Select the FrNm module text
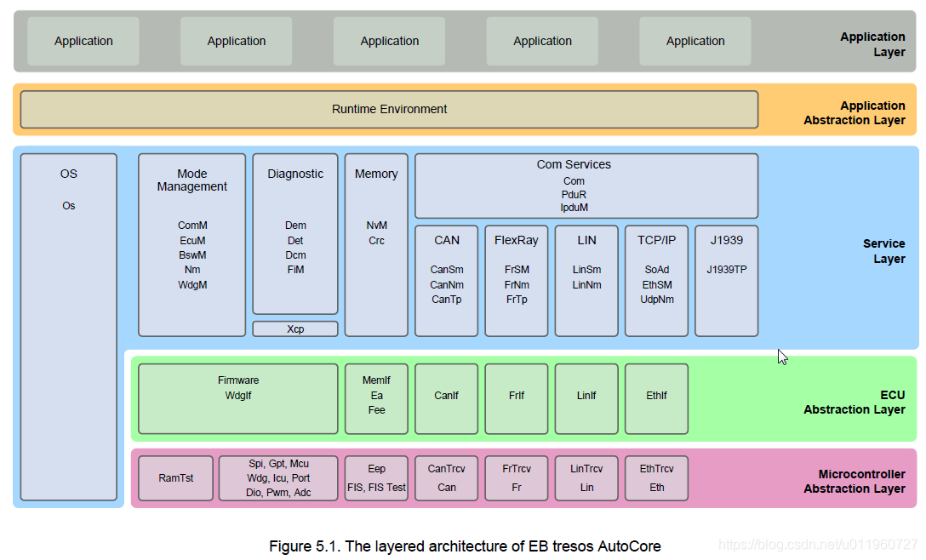The width and height of the screenshot is (926, 560). tap(517, 285)
